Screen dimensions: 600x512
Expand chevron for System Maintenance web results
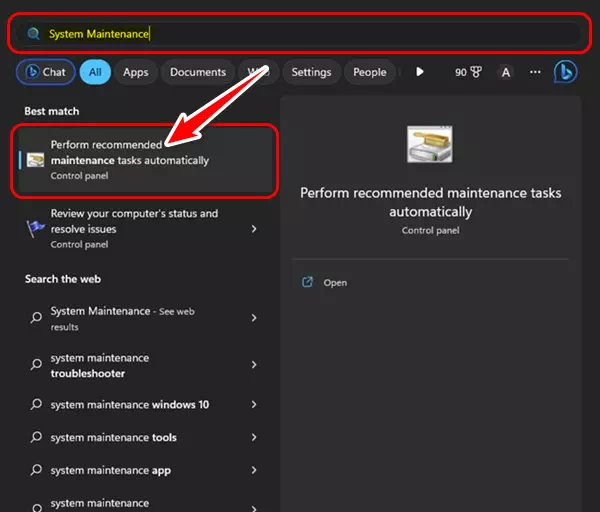(254, 318)
